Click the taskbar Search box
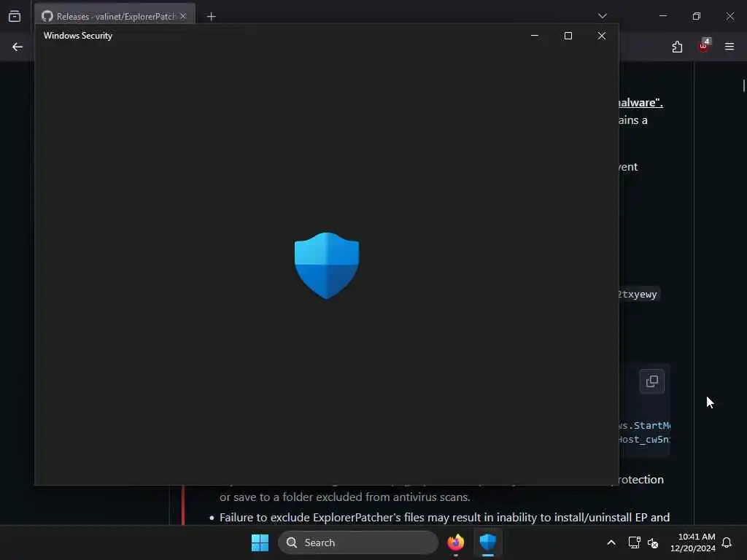The image size is (747, 560). [357, 542]
